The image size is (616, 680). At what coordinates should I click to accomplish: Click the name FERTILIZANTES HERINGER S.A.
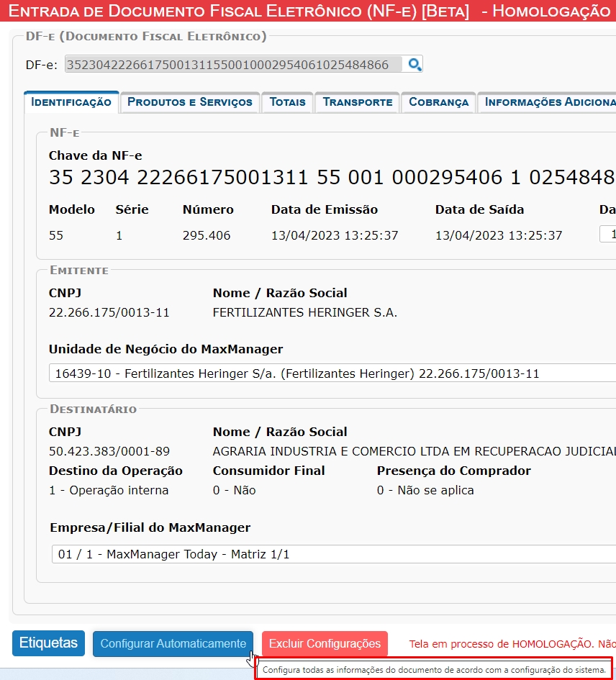click(x=305, y=313)
